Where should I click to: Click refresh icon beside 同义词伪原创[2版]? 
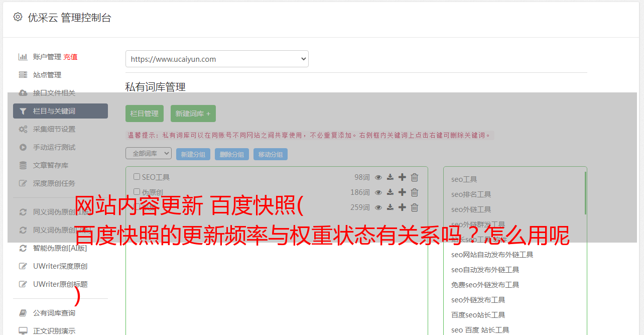pos(23,230)
